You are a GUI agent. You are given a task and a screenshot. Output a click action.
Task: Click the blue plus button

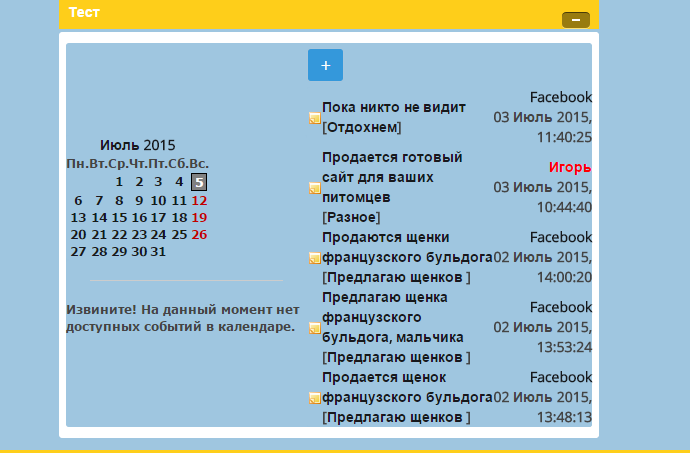[325, 65]
